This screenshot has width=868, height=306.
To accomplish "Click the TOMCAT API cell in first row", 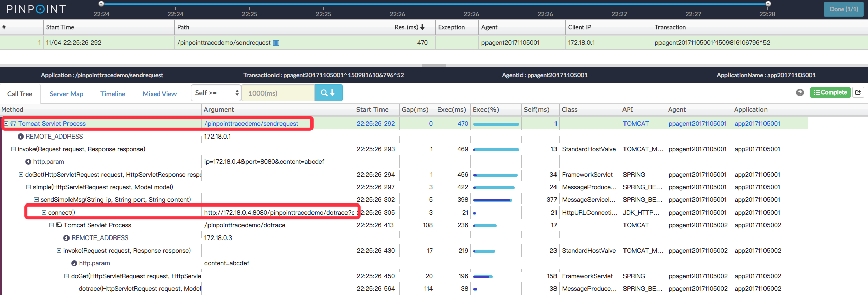I will click(x=636, y=124).
